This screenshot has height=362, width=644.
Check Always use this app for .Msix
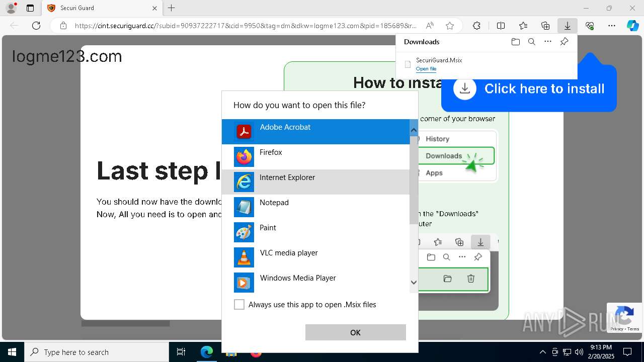[x=239, y=305]
